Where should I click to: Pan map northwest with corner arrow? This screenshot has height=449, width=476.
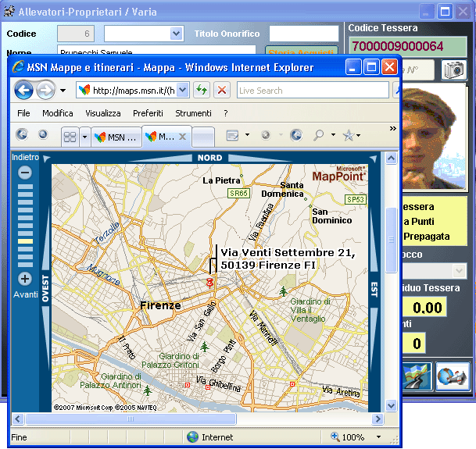46,159
